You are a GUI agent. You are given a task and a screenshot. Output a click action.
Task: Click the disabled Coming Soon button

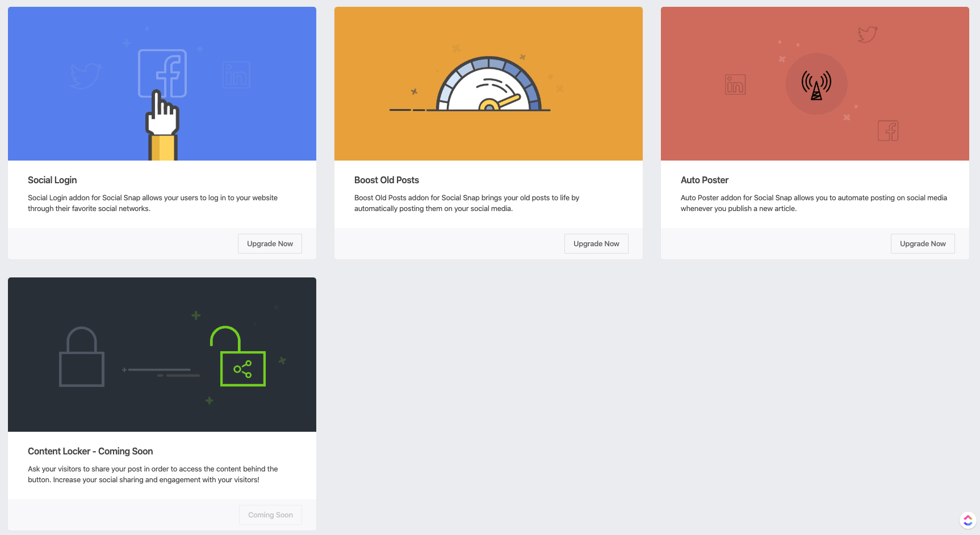[270, 515]
